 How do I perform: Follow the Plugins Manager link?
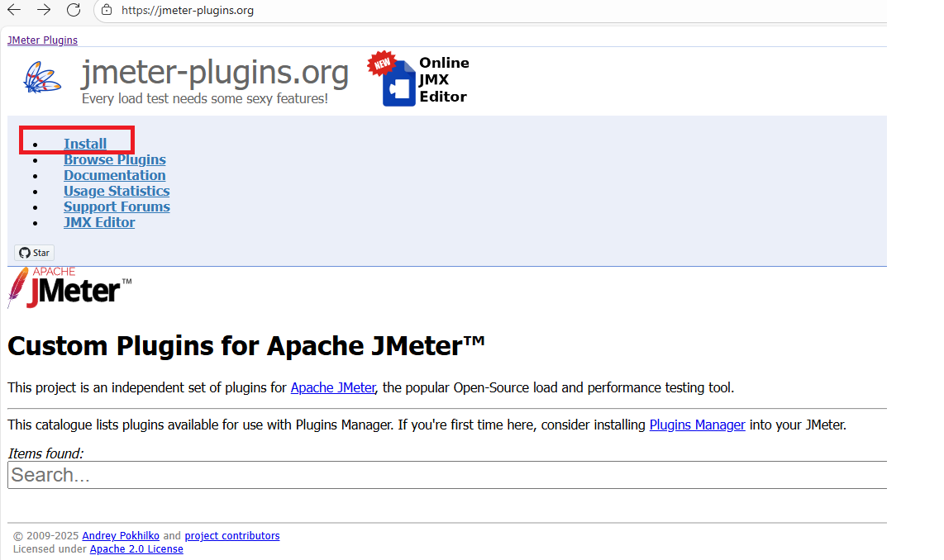click(697, 425)
